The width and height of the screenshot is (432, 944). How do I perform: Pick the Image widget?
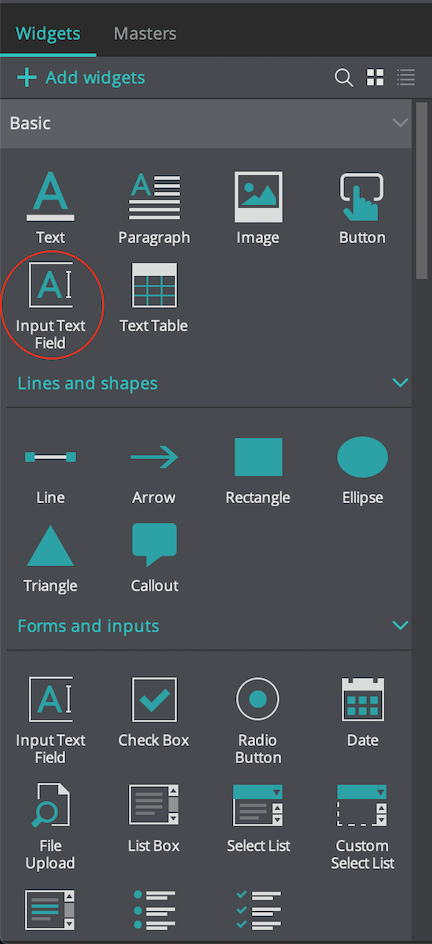point(258,196)
